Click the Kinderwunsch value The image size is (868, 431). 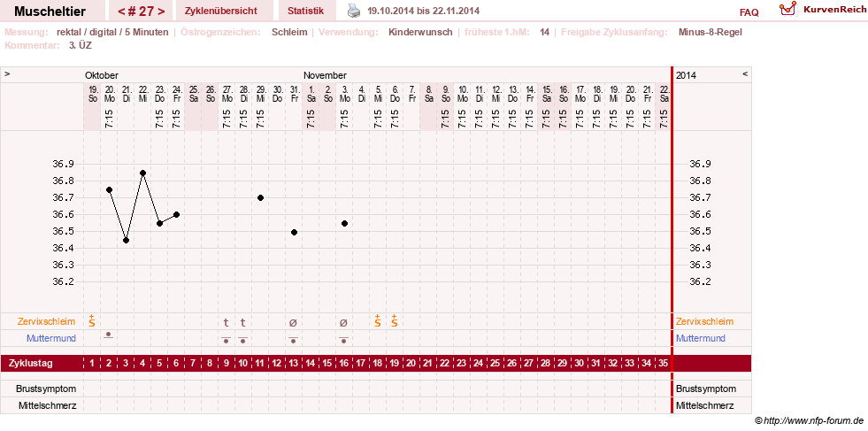(420, 32)
